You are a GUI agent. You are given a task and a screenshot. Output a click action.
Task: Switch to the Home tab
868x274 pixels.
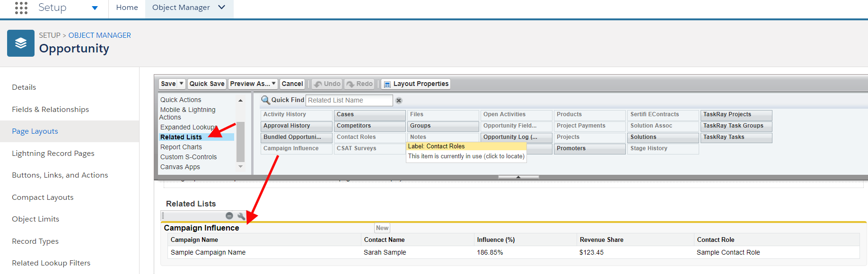[127, 8]
